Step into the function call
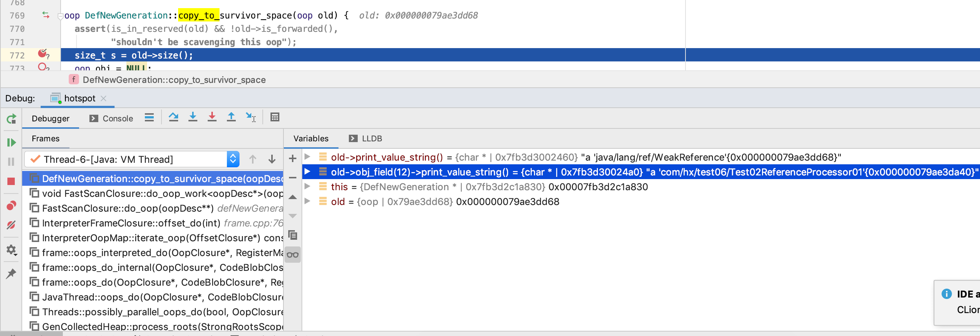Viewport: 980px width, 336px height. tap(193, 117)
